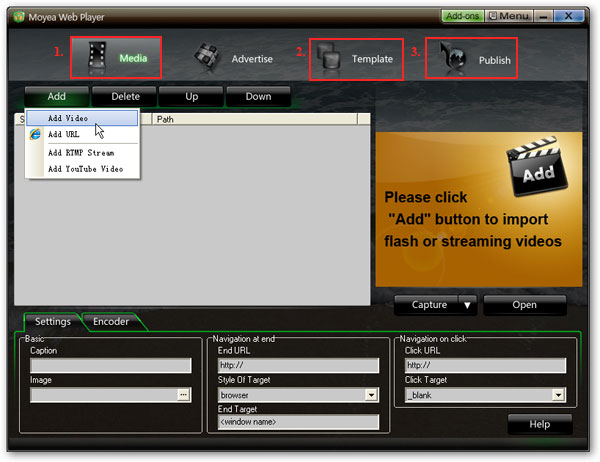Click the Internet Explorer icon beside Add URL
This screenshot has height=462, width=600.
(x=35, y=134)
